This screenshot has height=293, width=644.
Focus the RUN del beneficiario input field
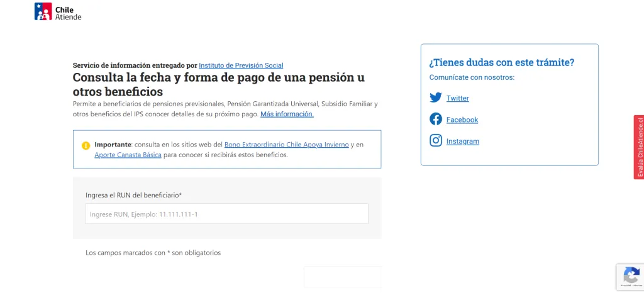coord(226,214)
